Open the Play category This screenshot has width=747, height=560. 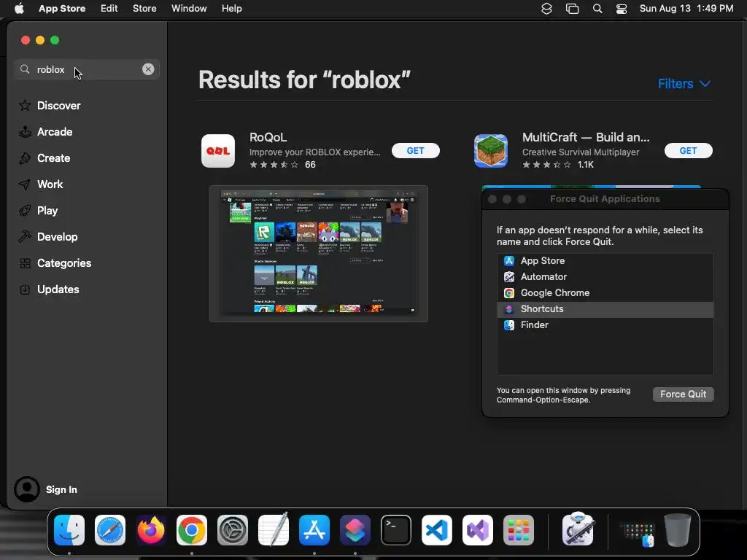pyautogui.click(x=38, y=211)
